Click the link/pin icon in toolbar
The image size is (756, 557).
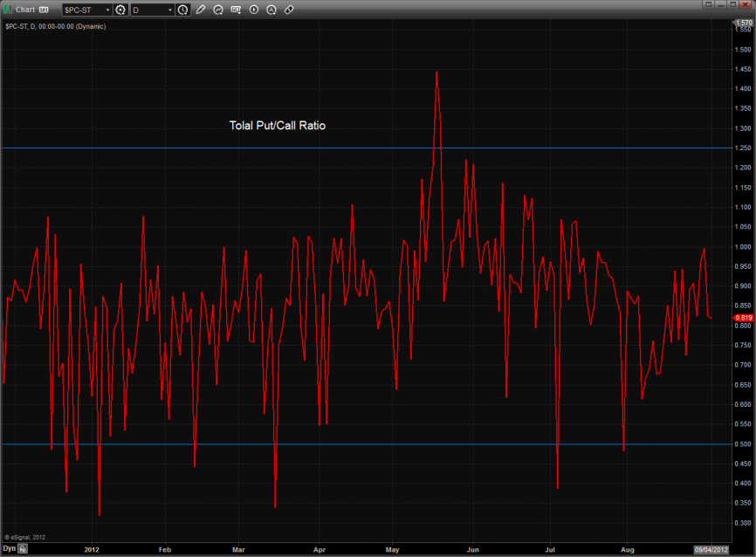point(289,10)
